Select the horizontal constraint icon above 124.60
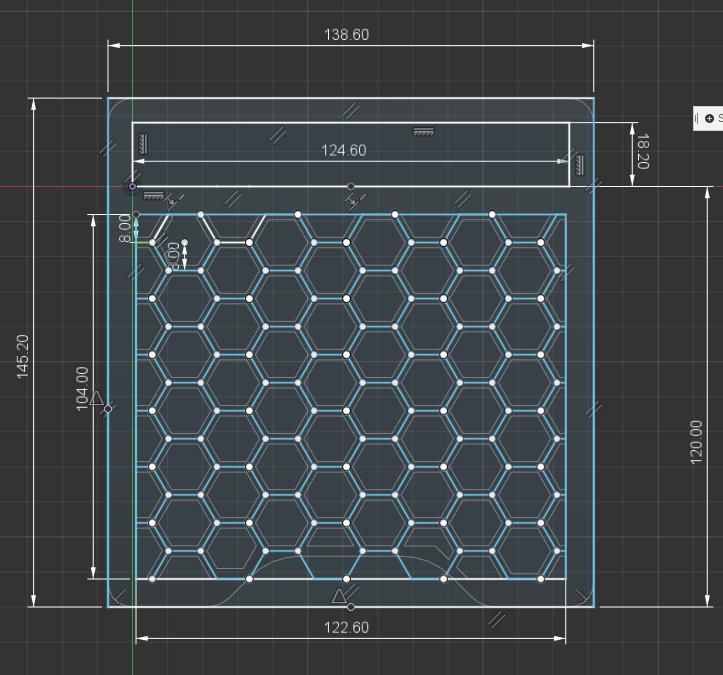The image size is (723, 675). (x=423, y=132)
